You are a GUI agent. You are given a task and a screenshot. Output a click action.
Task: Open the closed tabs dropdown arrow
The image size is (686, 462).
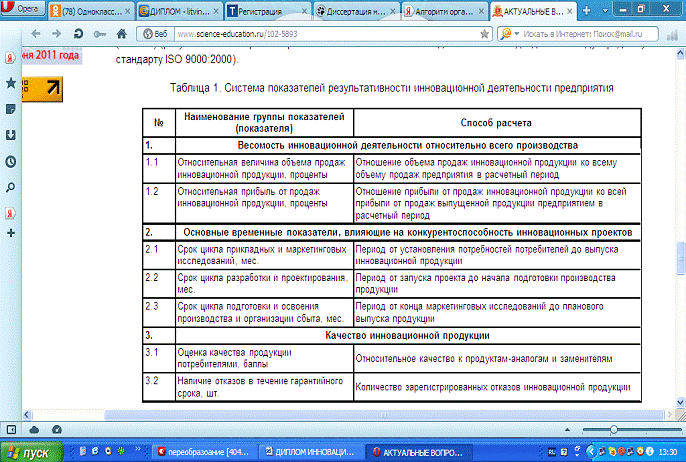tap(605, 10)
